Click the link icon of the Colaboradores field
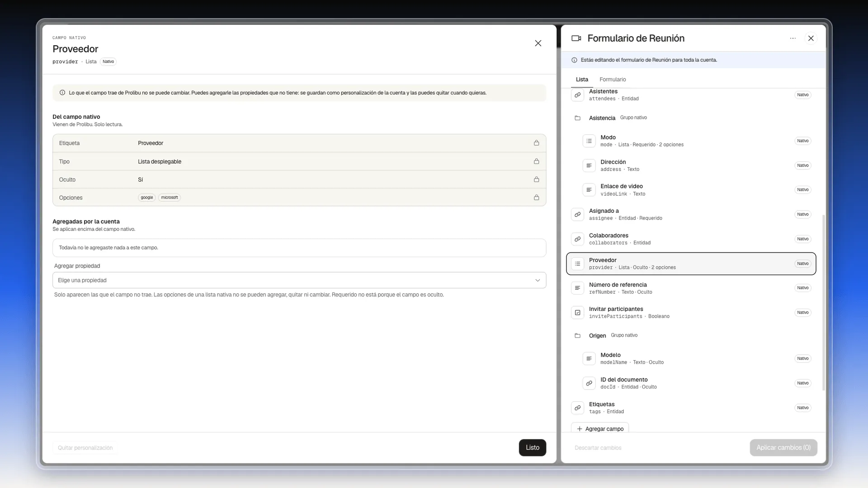The height and width of the screenshot is (488, 868). 577,239
